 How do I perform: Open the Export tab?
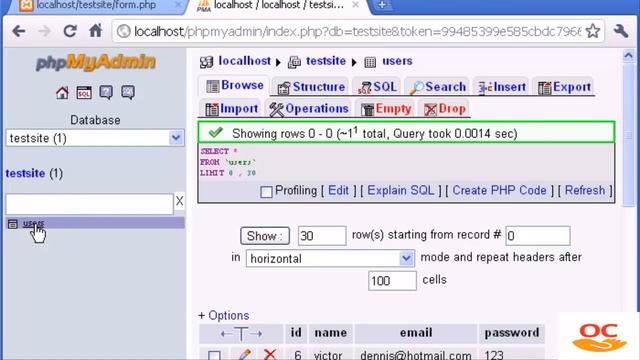pos(564,87)
